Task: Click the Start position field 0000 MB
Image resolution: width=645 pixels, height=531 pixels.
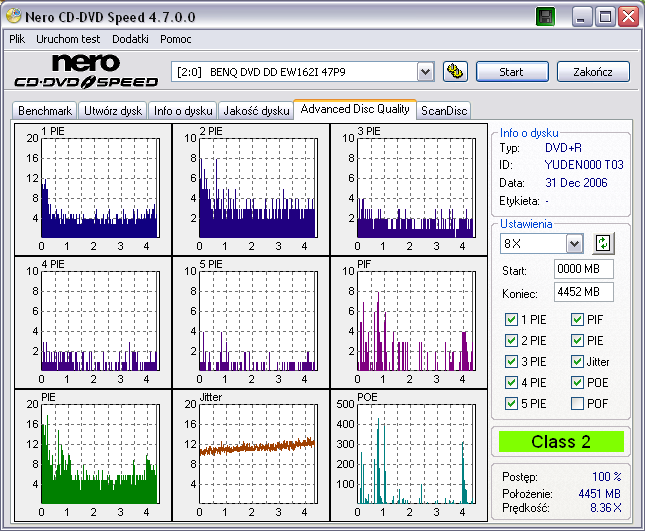Action: tap(584, 269)
